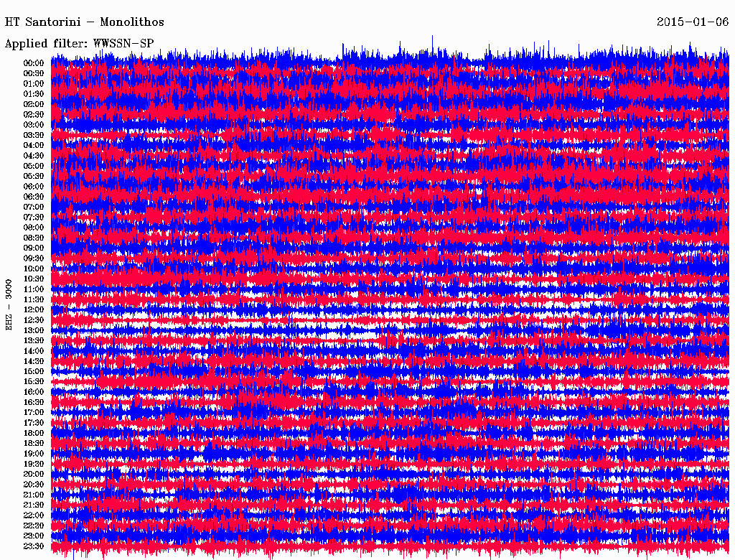Select the 16:30 time label

point(34,402)
